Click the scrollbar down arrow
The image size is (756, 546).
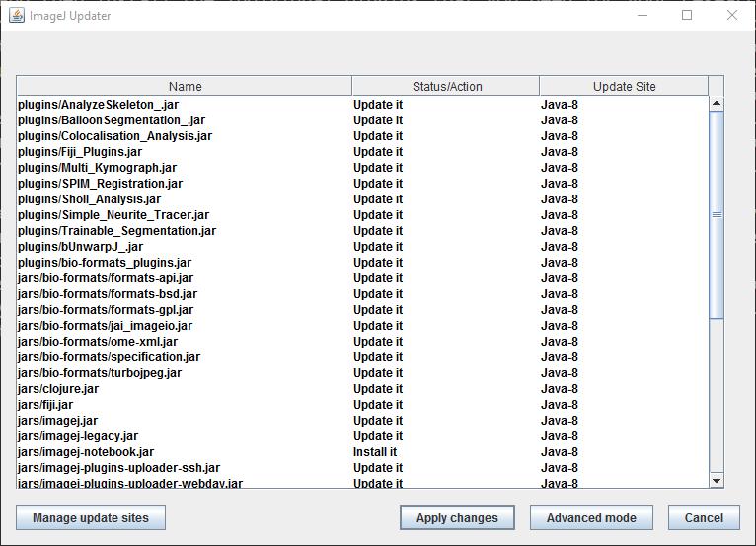click(717, 480)
